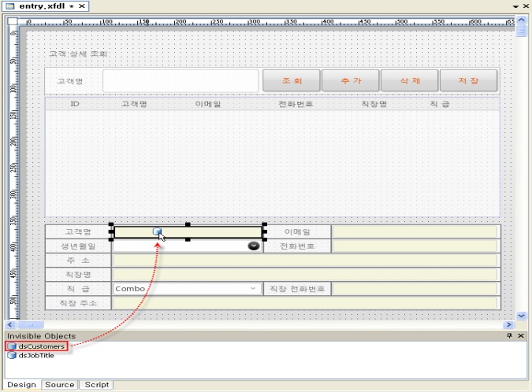Close the Invisible Objects panel
This screenshot has height=392, width=532.
[x=522, y=336]
